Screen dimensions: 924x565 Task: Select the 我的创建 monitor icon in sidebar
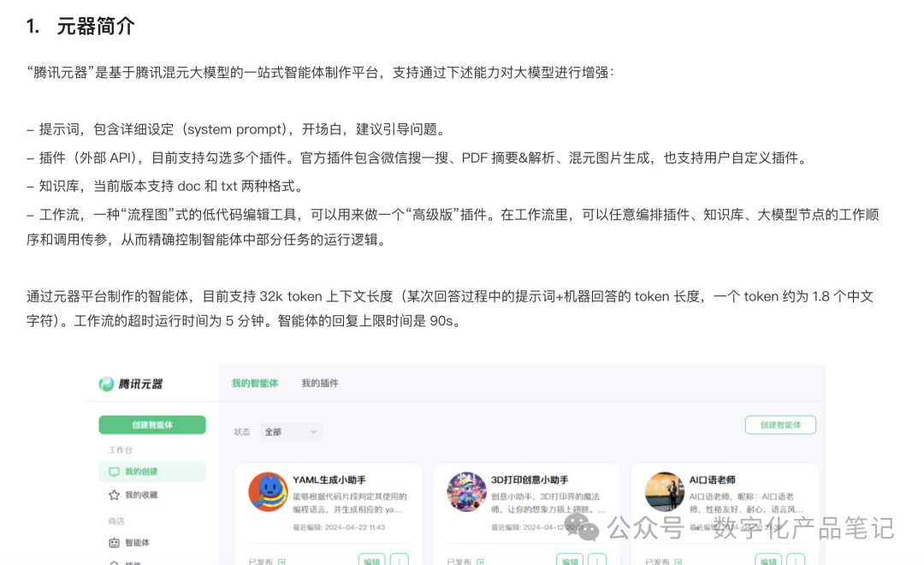pos(115,472)
